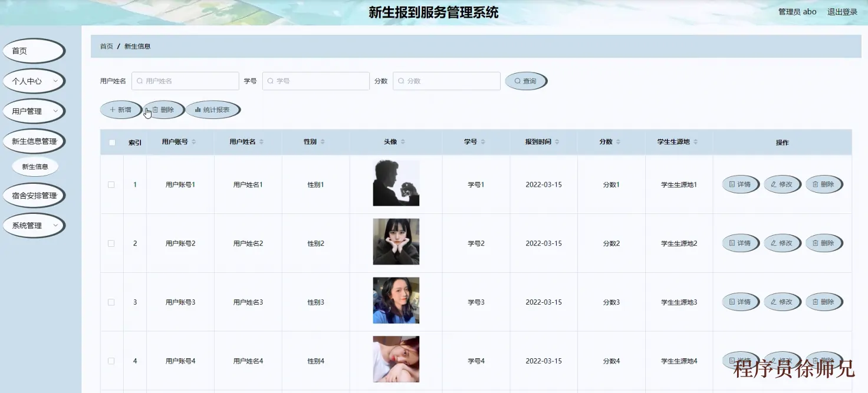868x393 pixels.
Task: Sort by the 用户账号 column sort arrows
Action: (x=194, y=142)
